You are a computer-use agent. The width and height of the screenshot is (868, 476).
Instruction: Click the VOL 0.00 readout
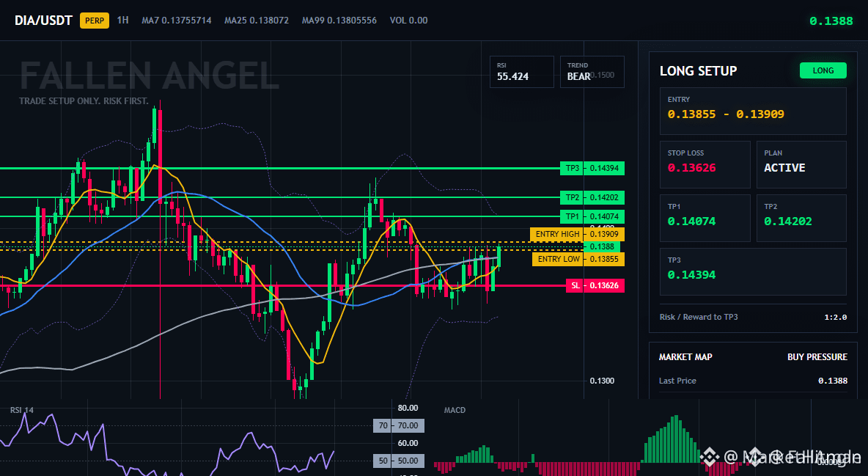click(x=408, y=21)
